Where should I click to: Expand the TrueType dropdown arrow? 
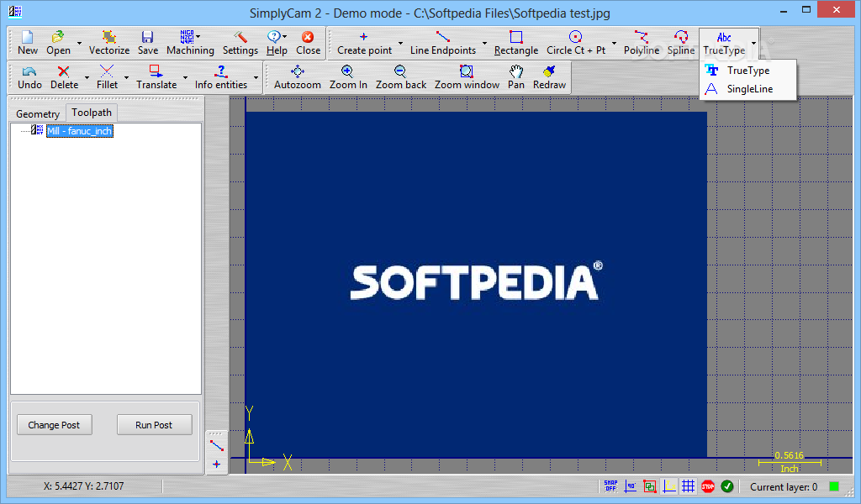click(753, 44)
